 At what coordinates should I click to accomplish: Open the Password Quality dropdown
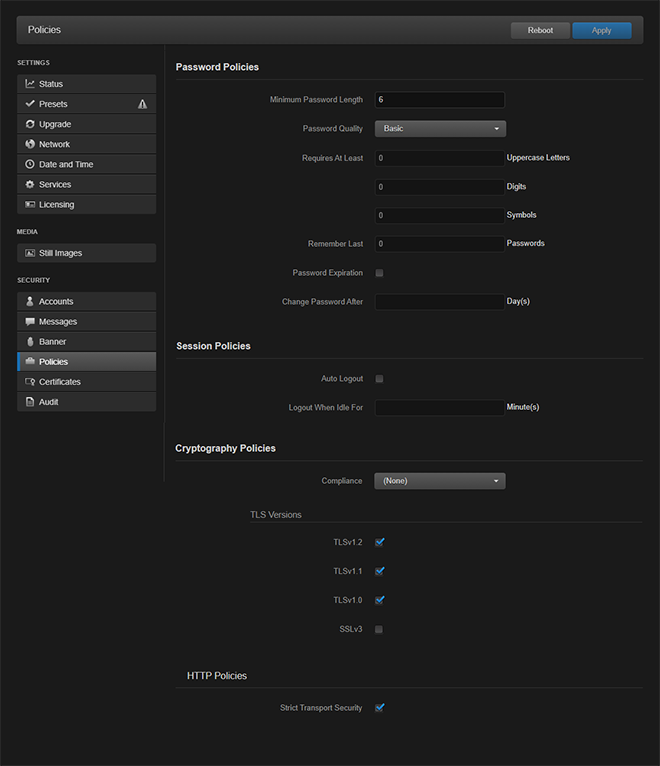[x=440, y=129]
